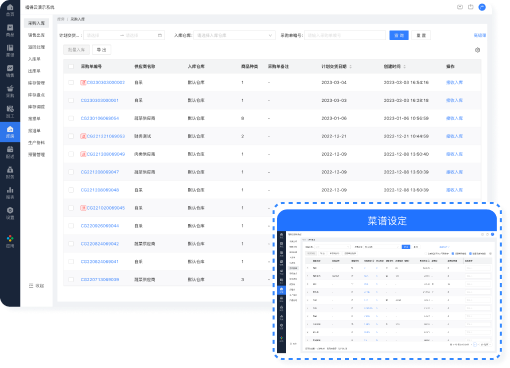Open the shopping basket purchasing sidebar icon
This screenshot has width=510, height=368.
pyautogui.click(x=10, y=91)
